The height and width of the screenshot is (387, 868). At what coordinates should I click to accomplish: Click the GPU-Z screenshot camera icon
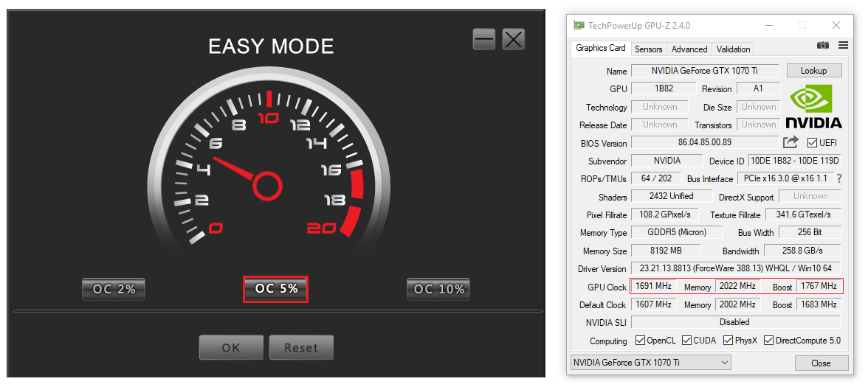pyautogui.click(x=822, y=46)
